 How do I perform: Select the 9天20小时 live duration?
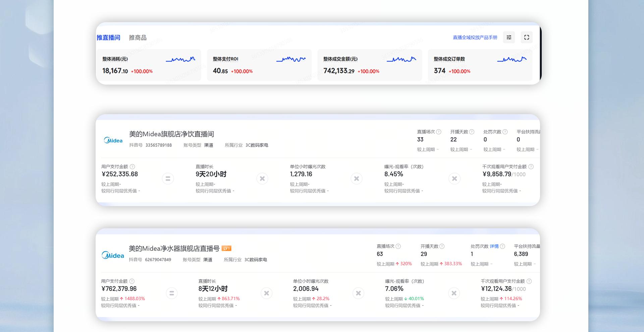(x=211, y=174)
